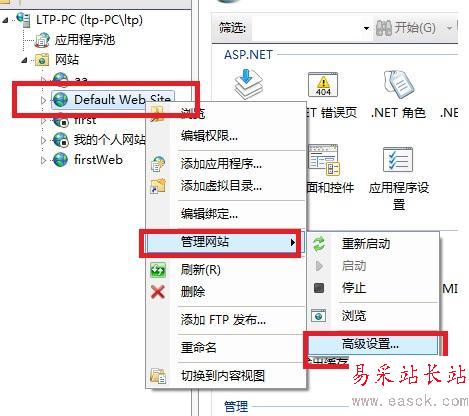Click inside the 筛选 filter field
This screenshot has height=416, width=469.
[307, 28]
